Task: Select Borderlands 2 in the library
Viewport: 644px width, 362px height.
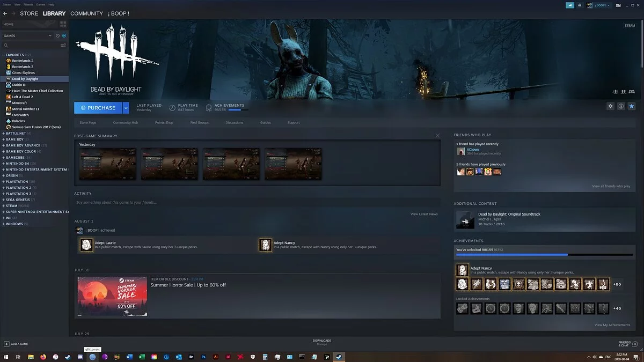Action: pyautogui.click(x=23, y=61)
